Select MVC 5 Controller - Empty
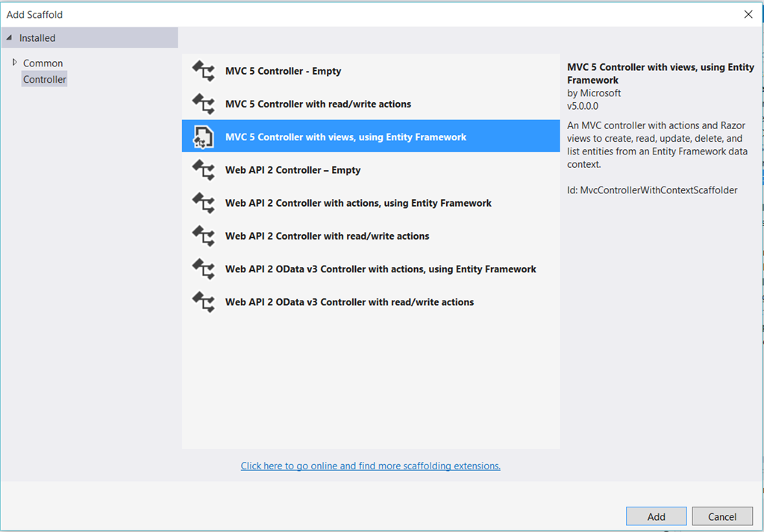The image size is (764, 532). [371, 71]
